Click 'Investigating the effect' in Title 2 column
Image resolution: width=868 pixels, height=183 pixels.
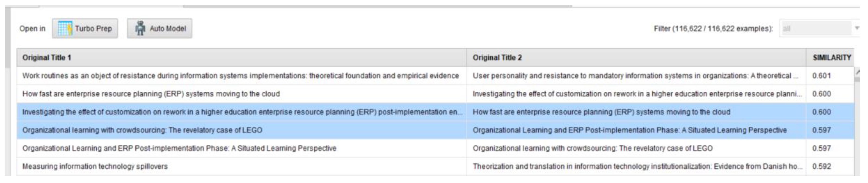pos(637,94)
